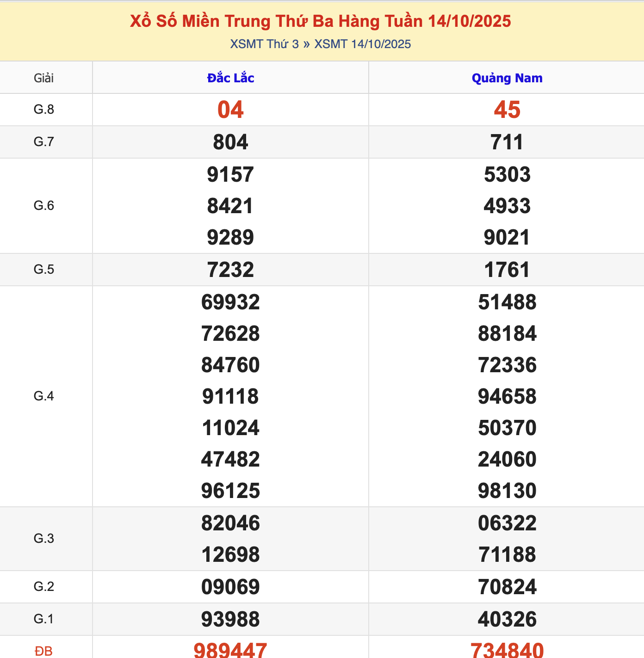Select Quảng Nam G.6 number 4933
Screen dimensions: 644x658
507,206
